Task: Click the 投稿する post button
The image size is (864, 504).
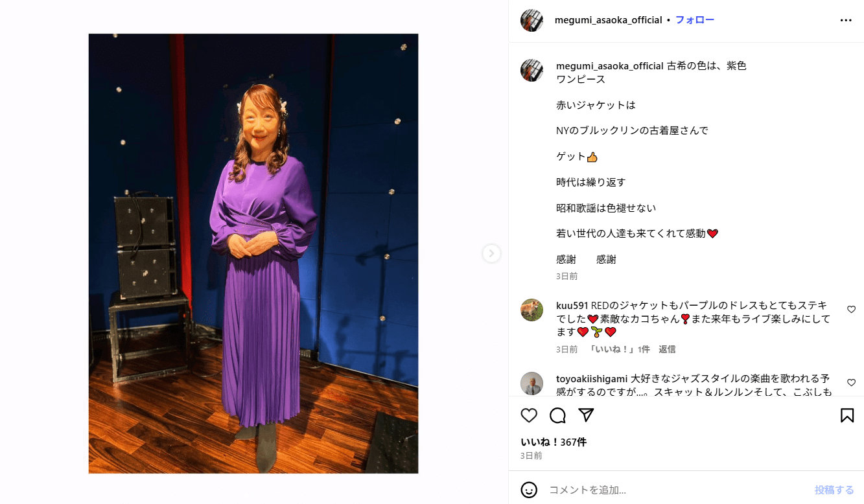Action: coord(834,490)
